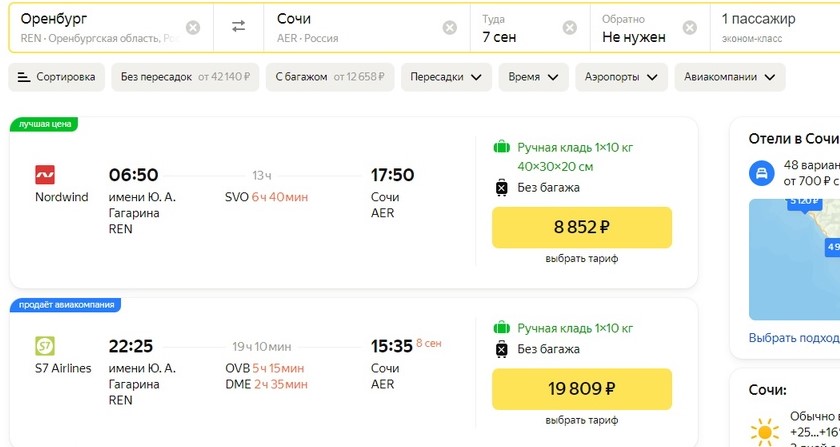This screenshot has width=840, height=447.
Task: Toggle the Без пересадок filter
Action: (x=185, y=77)
